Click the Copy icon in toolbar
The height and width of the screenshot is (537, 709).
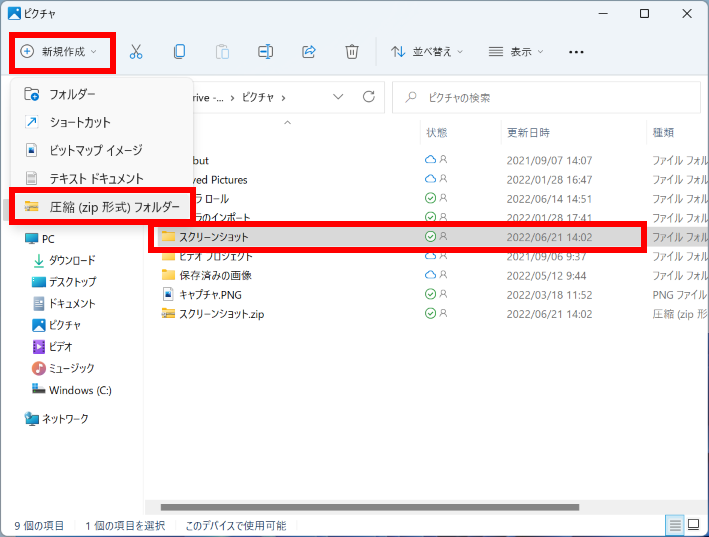179,52
